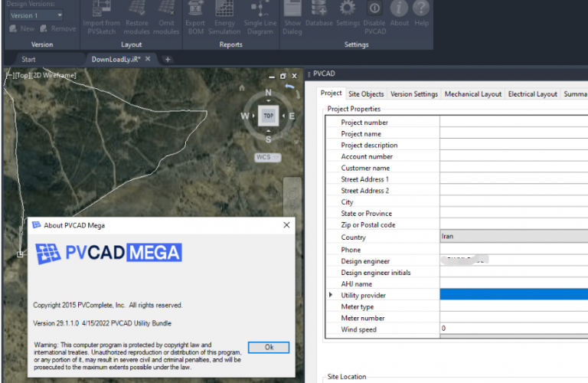Click the New version button
The height and width of the screenshot is (383, 588).
point(21,28)
